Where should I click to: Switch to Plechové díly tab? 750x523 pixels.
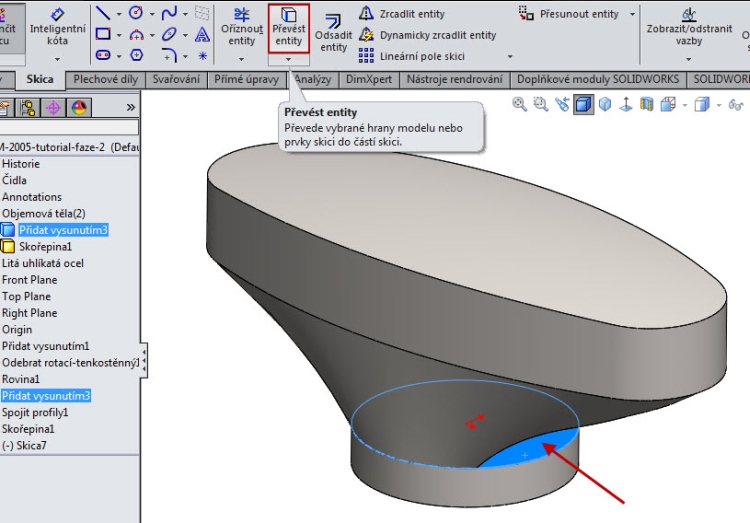pyautogui.click(x=105, y=79)
